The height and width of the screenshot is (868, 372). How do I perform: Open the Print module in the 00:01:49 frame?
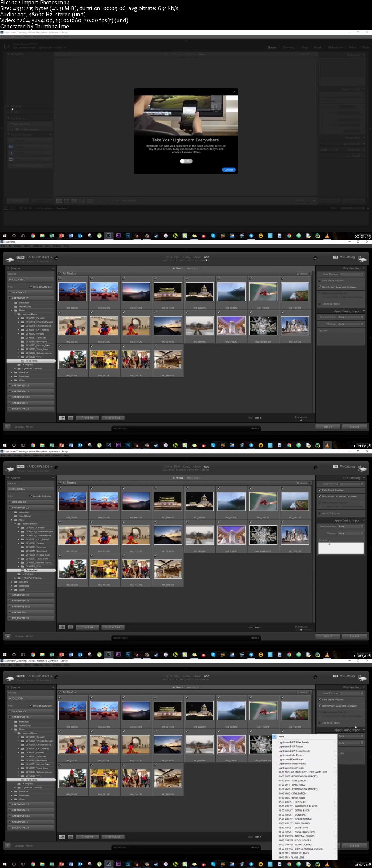pyautogui.click(x=352, y=47)
